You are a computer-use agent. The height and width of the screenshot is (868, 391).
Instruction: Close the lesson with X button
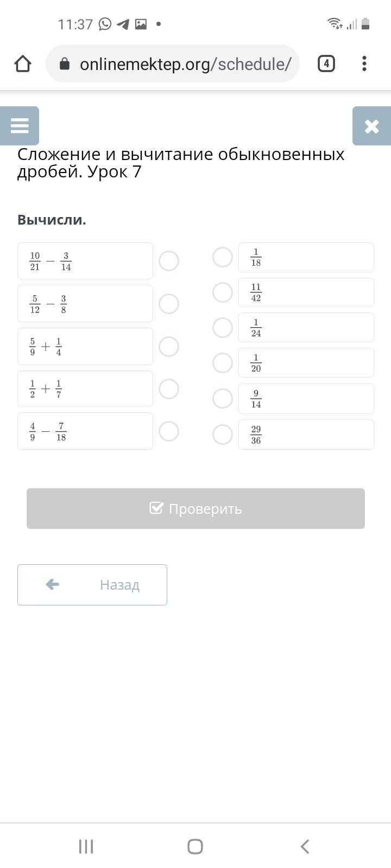point(371,126)
